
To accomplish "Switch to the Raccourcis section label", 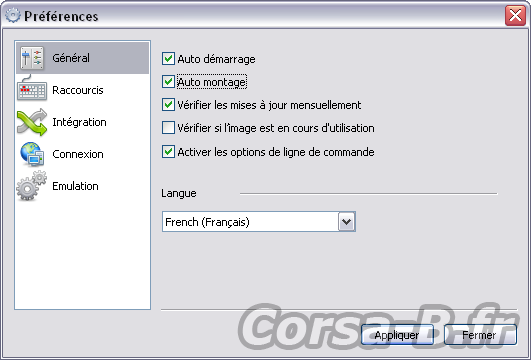I will point(78,90).
